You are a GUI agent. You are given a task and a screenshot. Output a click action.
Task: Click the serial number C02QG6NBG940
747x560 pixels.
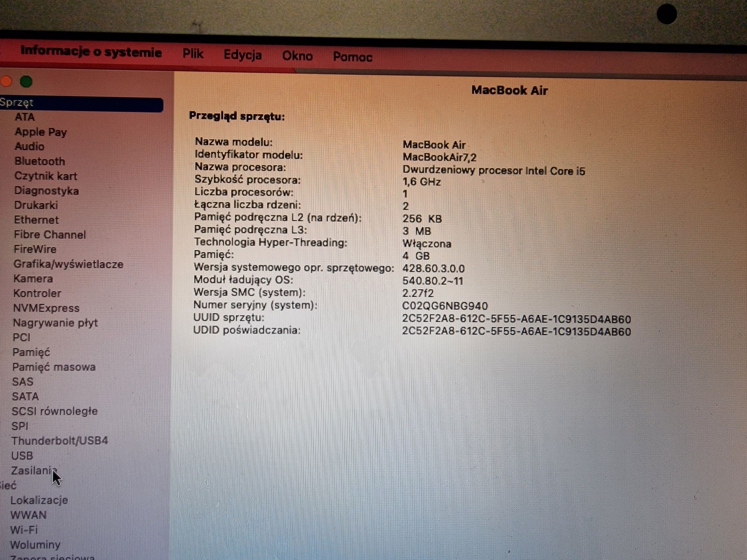point(445,306)
